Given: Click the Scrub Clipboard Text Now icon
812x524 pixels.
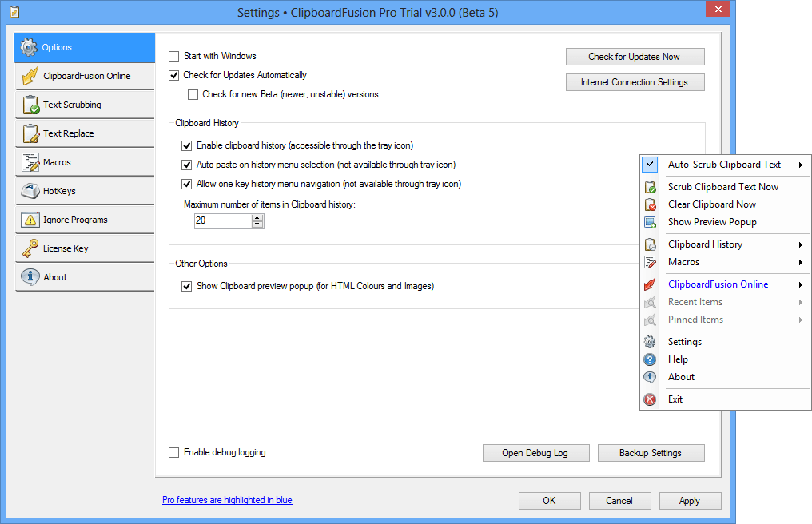Looking at the screenshot, I should (x=649, y=186).
